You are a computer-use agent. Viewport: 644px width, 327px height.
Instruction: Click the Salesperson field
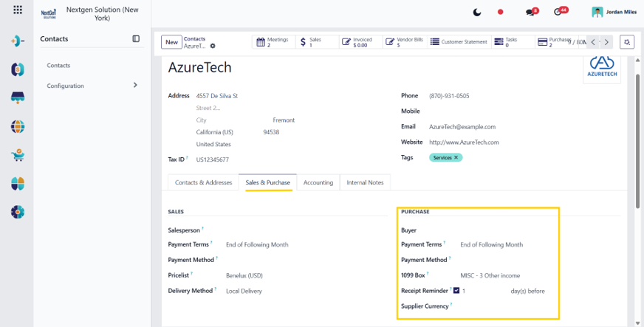306,230
